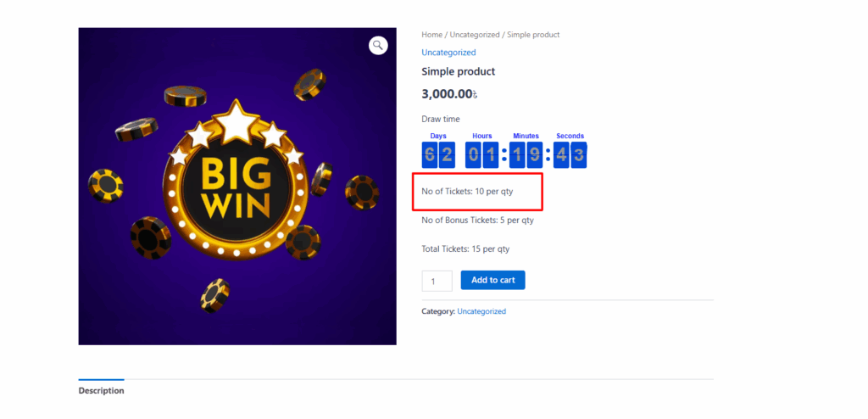Go to Home breadcrumb link
Image resolution: width=868 pixels, height=419 pixels.
pos(431,35)
